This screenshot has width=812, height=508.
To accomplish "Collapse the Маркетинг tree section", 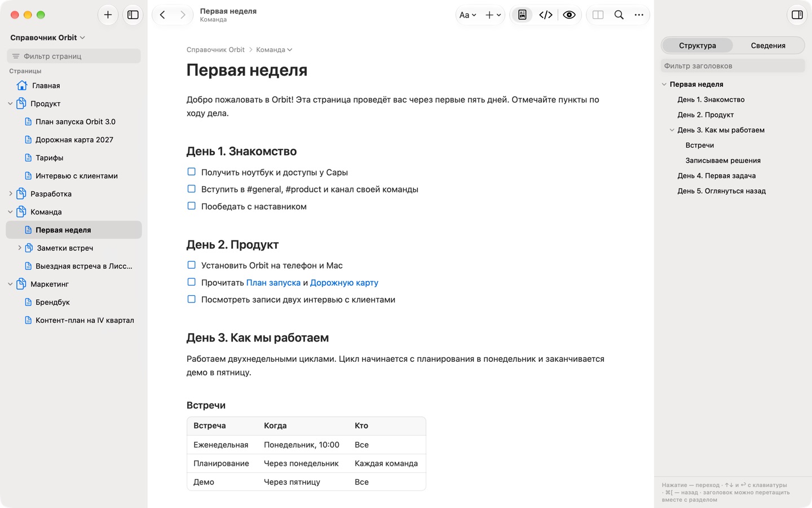I will 10,284.
